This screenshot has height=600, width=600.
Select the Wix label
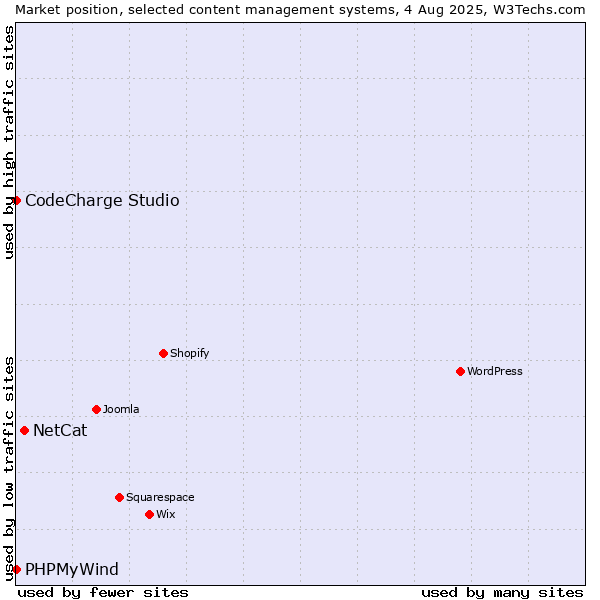point(166,514)
